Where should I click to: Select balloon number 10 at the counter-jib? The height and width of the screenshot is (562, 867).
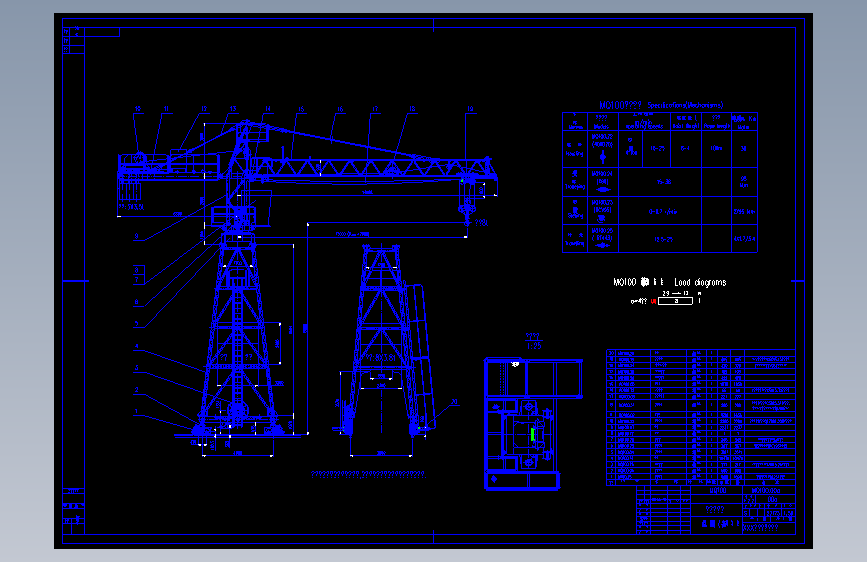(138, 109)
